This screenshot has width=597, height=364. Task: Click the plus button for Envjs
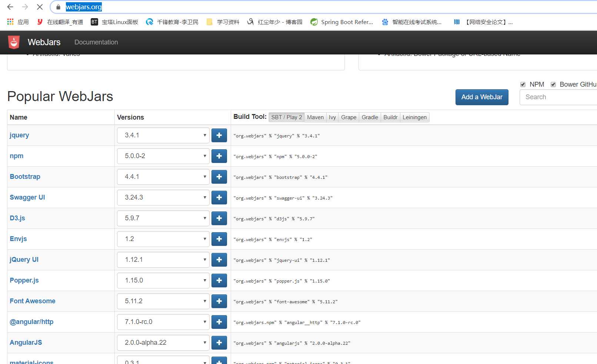(x=219, y=239)
